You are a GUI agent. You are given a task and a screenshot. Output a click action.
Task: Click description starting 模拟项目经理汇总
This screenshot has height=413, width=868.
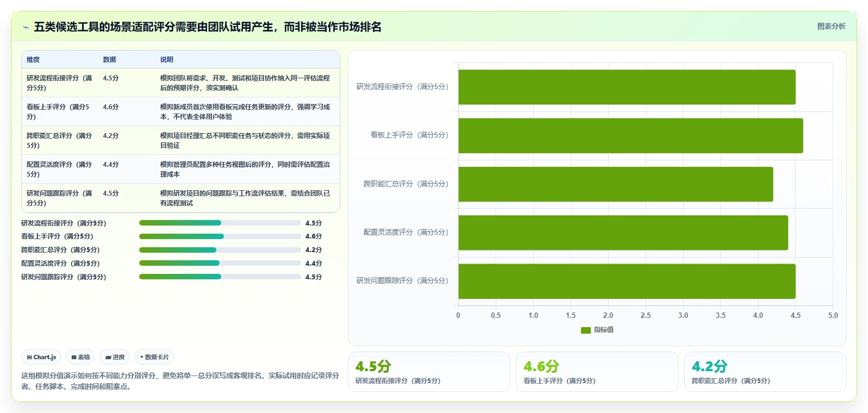pyautogui.click(x=245, y=141)
